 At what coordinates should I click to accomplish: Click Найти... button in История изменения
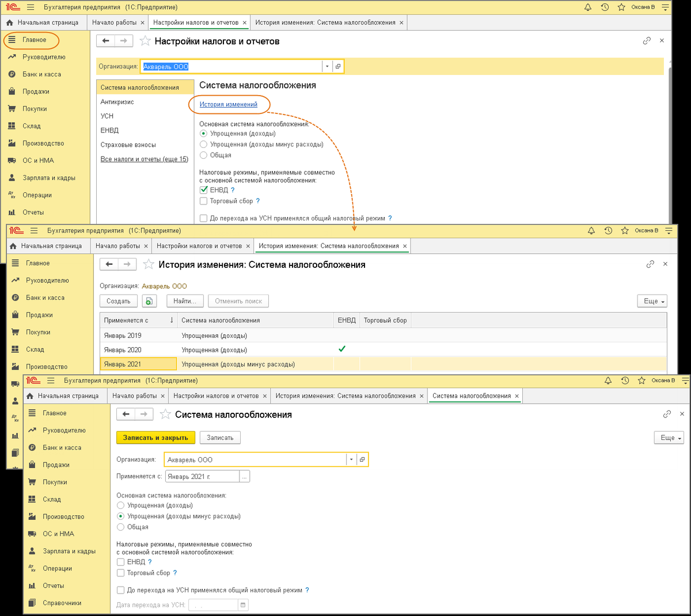coord(185,301)
